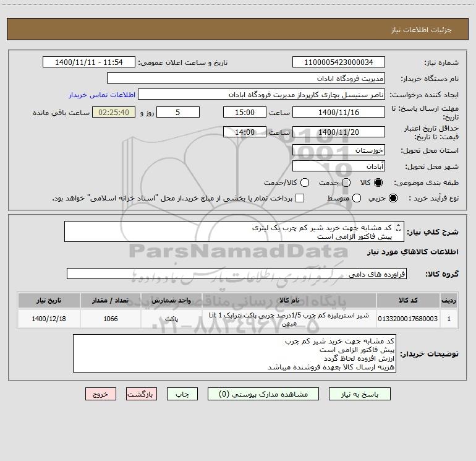Click the quantity cell 1066
476x461 pixels.
[111, 319]
